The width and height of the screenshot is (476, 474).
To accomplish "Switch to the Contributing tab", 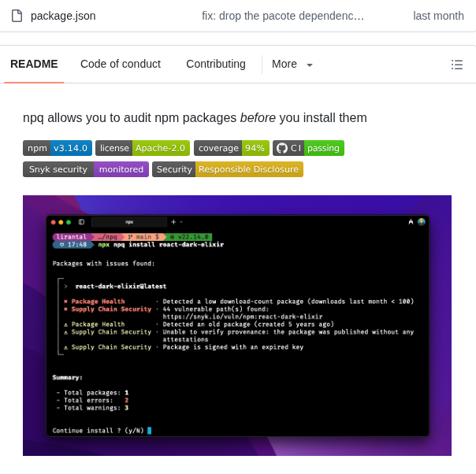I will (216, 64).
